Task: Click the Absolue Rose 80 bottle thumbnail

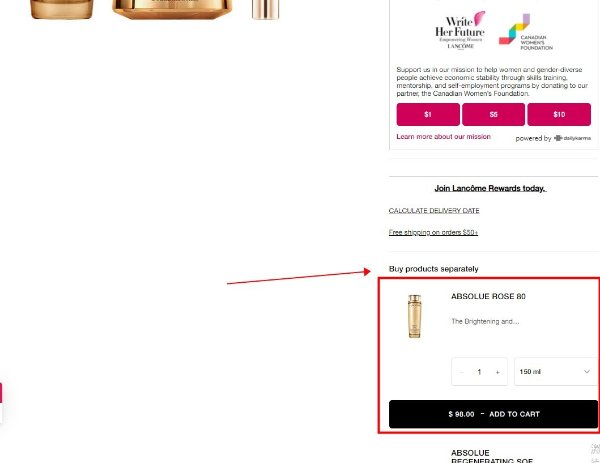Action: point(414,316)
